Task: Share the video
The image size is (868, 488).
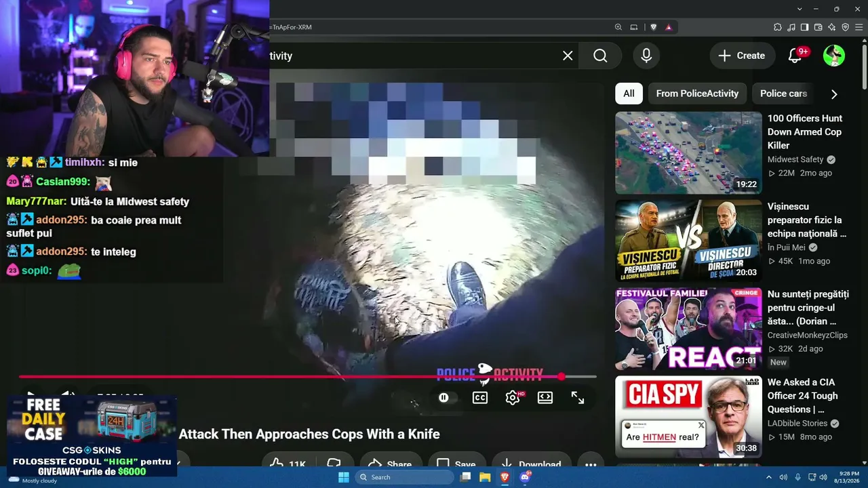Action: [389, 464]
